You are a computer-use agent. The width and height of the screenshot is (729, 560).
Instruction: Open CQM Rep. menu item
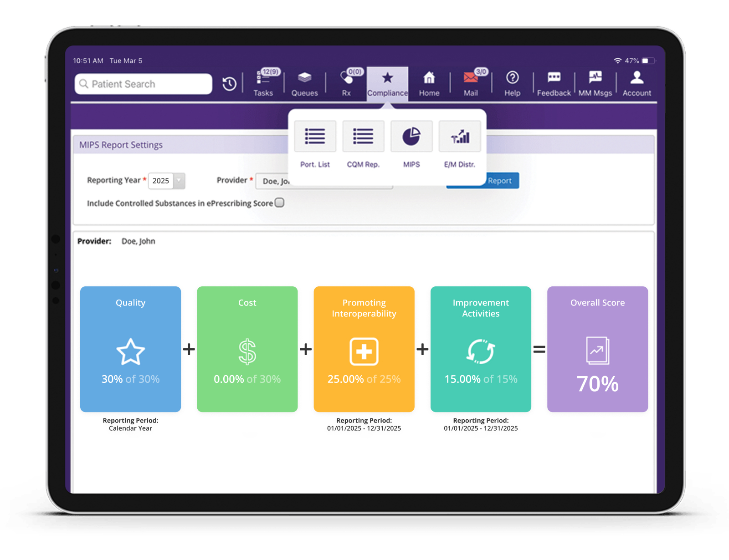click(363, 145)
